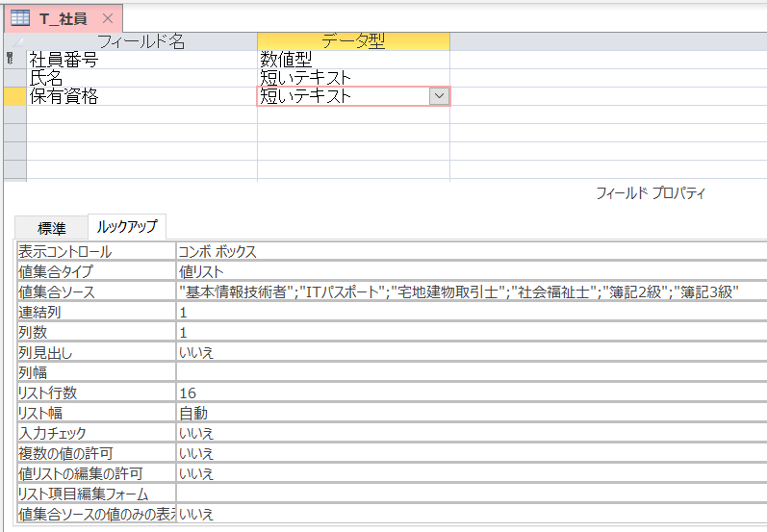
Task: Click the 表示コントロール value コンボ ボックス
Action: click(472, 251)
